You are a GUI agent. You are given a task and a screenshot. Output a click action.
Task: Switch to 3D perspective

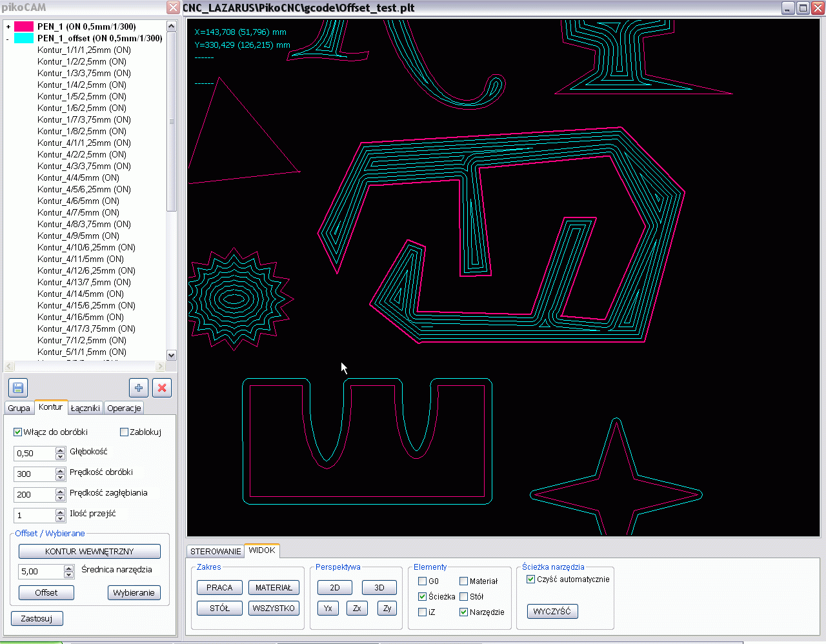(x=379, y=587)
